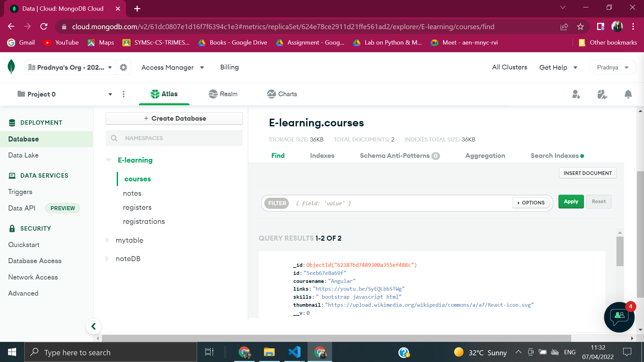This screenshot has height=362, width=644.
Task: Open the Indexes tab
Action: [322, 156]
